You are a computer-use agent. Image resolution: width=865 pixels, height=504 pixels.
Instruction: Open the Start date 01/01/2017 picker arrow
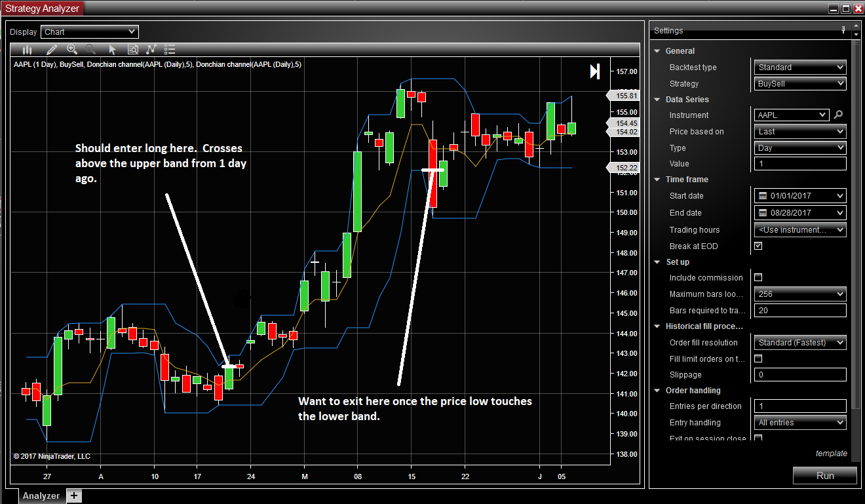point(840,196)
